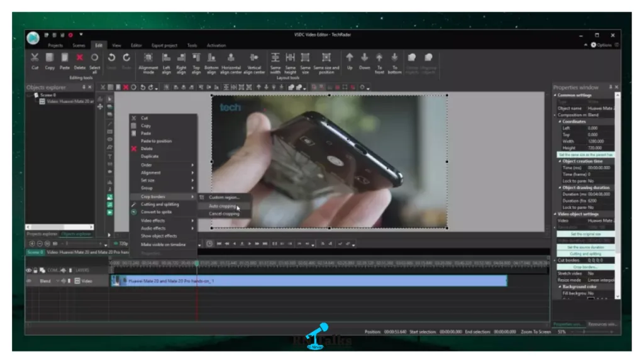Image resolution: width=644 pixels, height=362 pixels.
Task: Click Vertical align center icon
Action: pyautogui.click(x=254, y=57)
